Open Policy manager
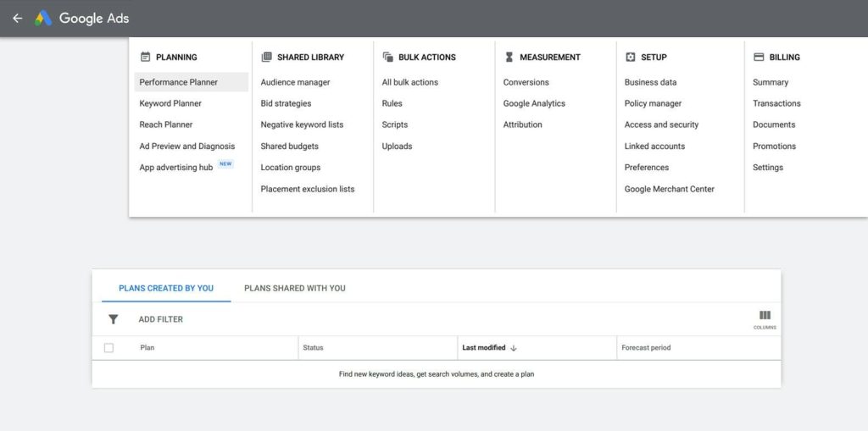Screen dimensions: 868x431 point(654,103)
